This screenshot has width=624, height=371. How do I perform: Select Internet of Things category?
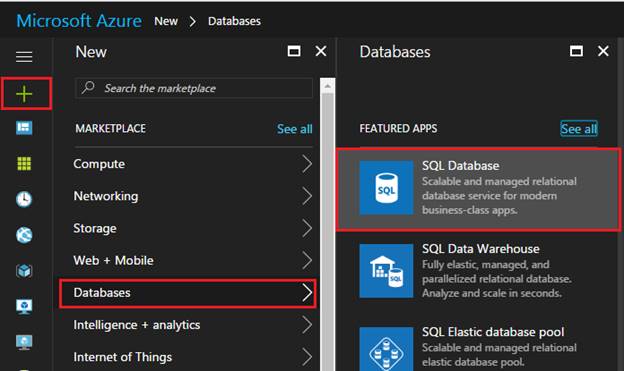(123, 357)
